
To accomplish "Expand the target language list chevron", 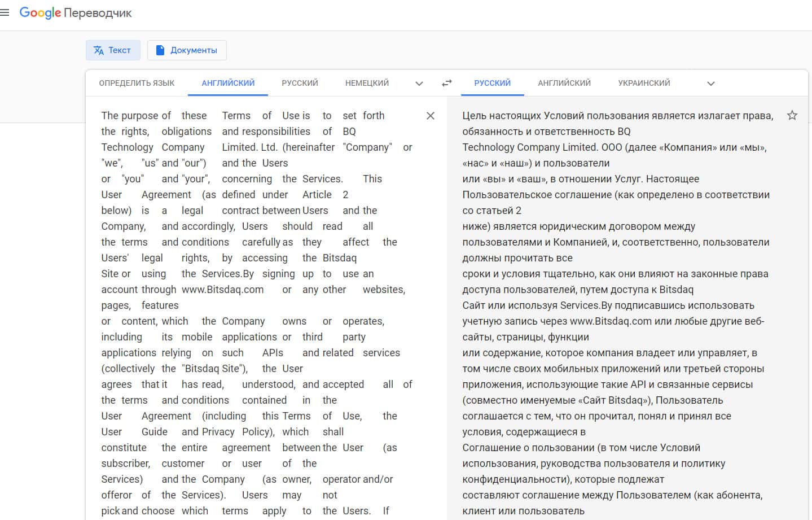I will click(711, 84).
